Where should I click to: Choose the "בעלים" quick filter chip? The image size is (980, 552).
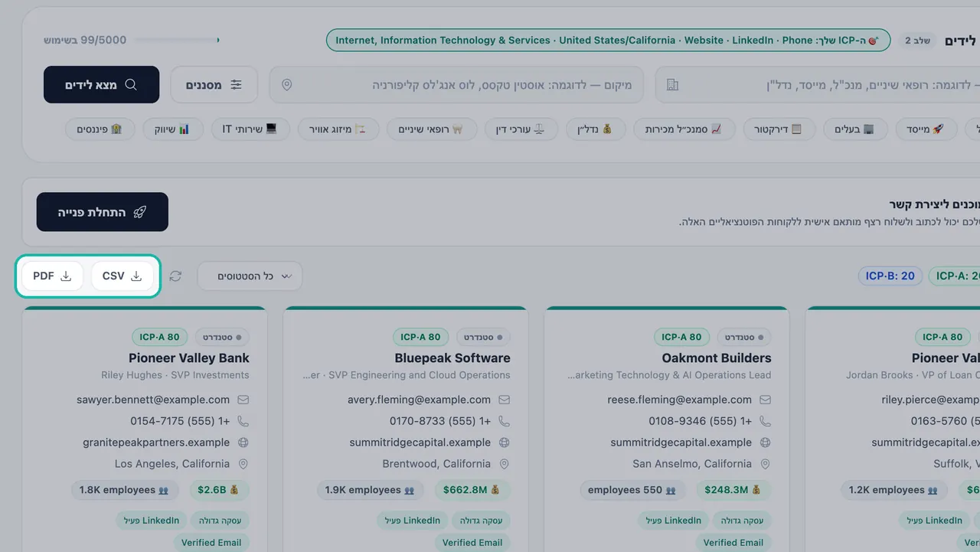tap(854, 129)
